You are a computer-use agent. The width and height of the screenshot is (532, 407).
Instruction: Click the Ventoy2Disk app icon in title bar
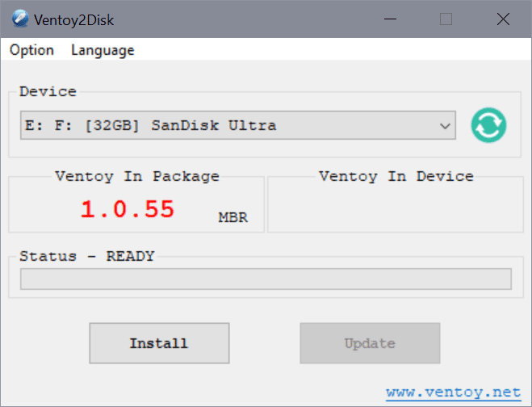(x=20, y=19)
